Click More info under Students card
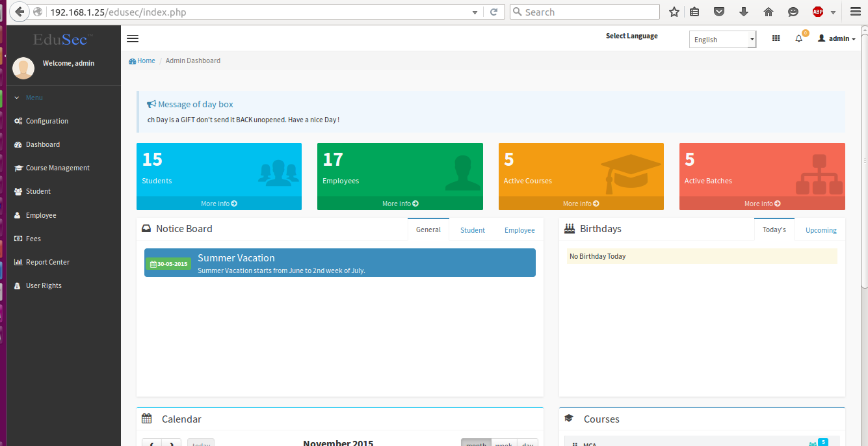The image size is (868, 446). [218, 203]
